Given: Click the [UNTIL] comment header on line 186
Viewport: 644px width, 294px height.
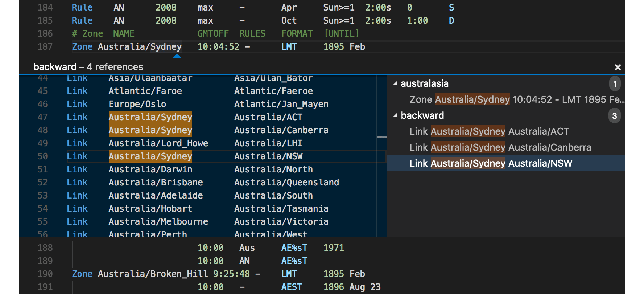Looking at the screenshot, I should pyautogui.click(x=342, y=34).
